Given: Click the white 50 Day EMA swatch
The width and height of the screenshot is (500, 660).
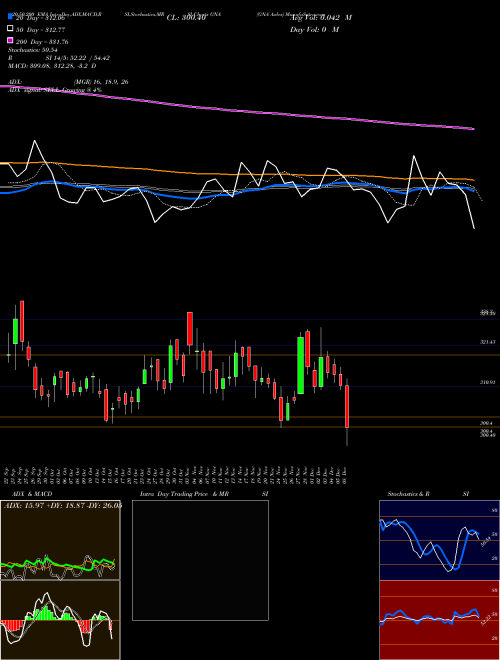Looking at the screenshot, I should pos(10,29).
